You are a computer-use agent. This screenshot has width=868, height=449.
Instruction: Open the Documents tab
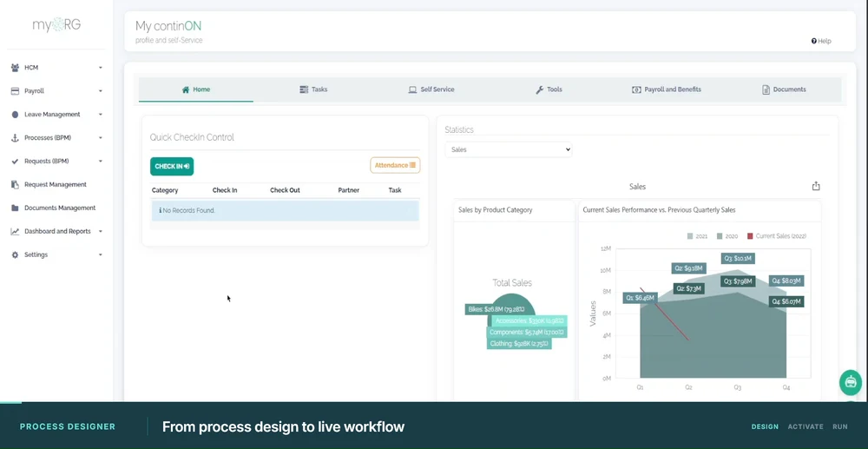coord(784,89)
